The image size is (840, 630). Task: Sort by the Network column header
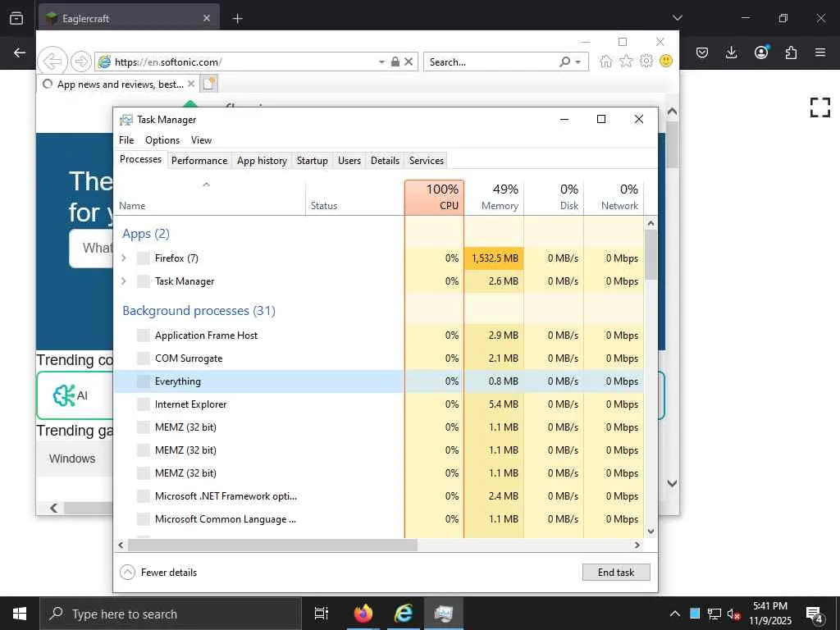(x=614, y=197)
